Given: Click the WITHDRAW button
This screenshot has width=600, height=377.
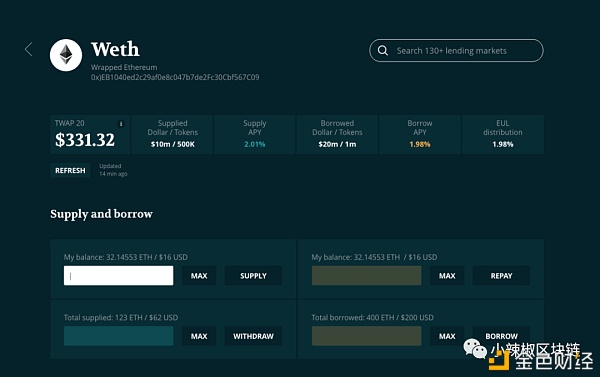Looking at the screenshot, I should point(253,336).
